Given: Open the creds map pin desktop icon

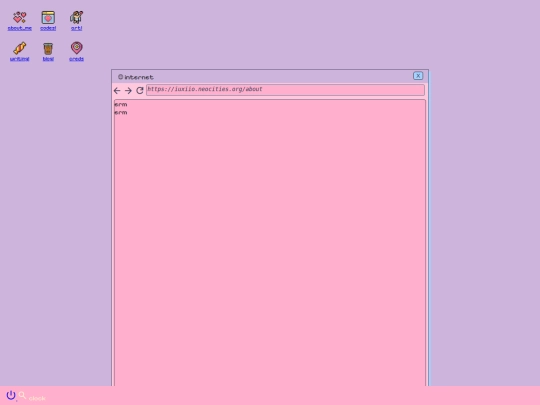Looking at the screenshot, I should (76, 48).
